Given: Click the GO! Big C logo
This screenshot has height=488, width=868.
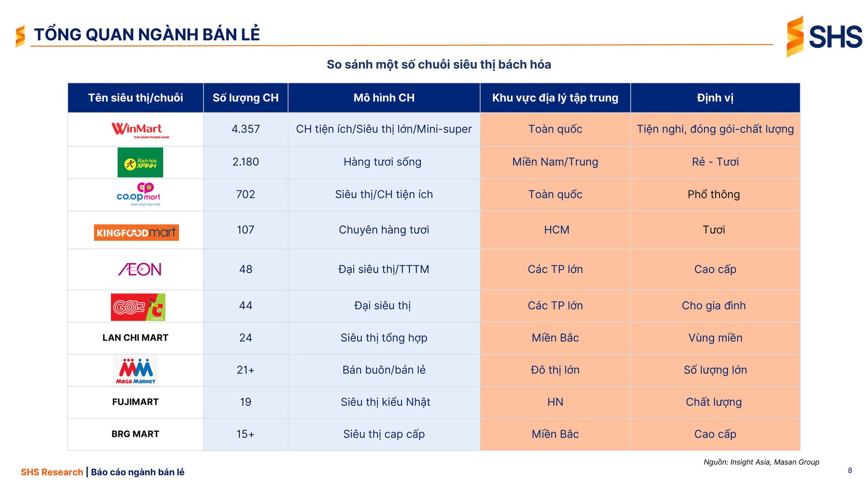Looking at the screenshot, I should [x=138, y=307].
